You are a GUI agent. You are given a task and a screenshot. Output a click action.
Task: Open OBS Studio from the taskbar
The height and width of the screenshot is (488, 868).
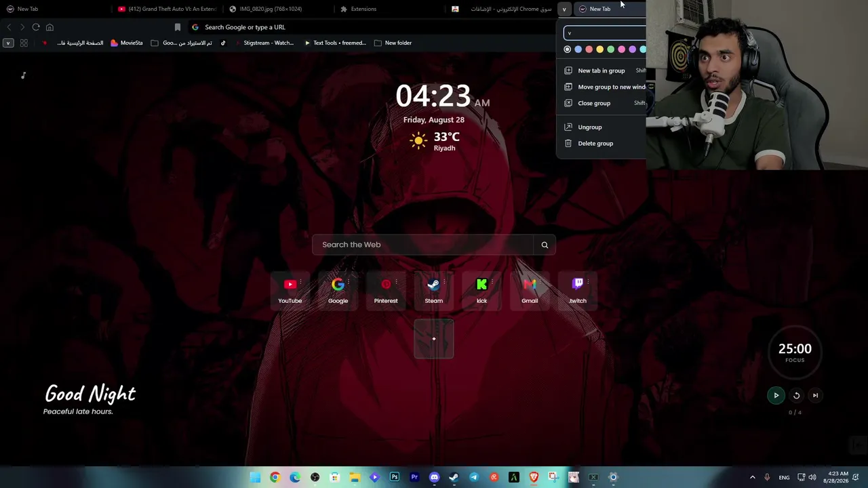[315, 477]
